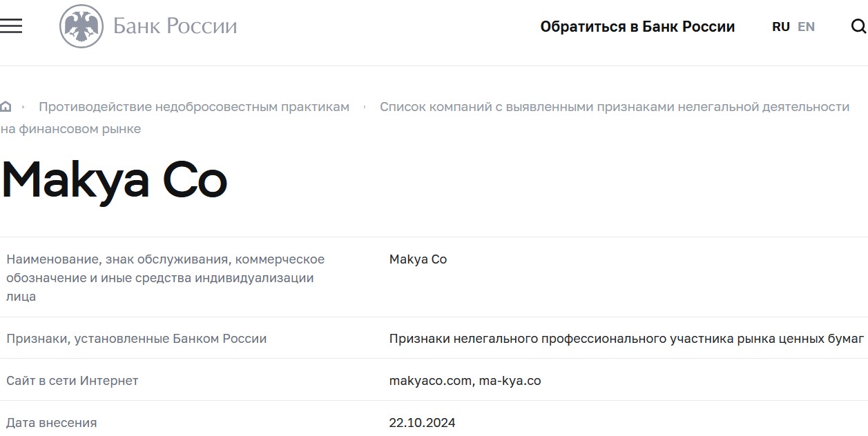Click the "Makya Co" value in the name row
The height and width of the screenshot is (436, 868).
pyautogui.click(x=418, y=259)
